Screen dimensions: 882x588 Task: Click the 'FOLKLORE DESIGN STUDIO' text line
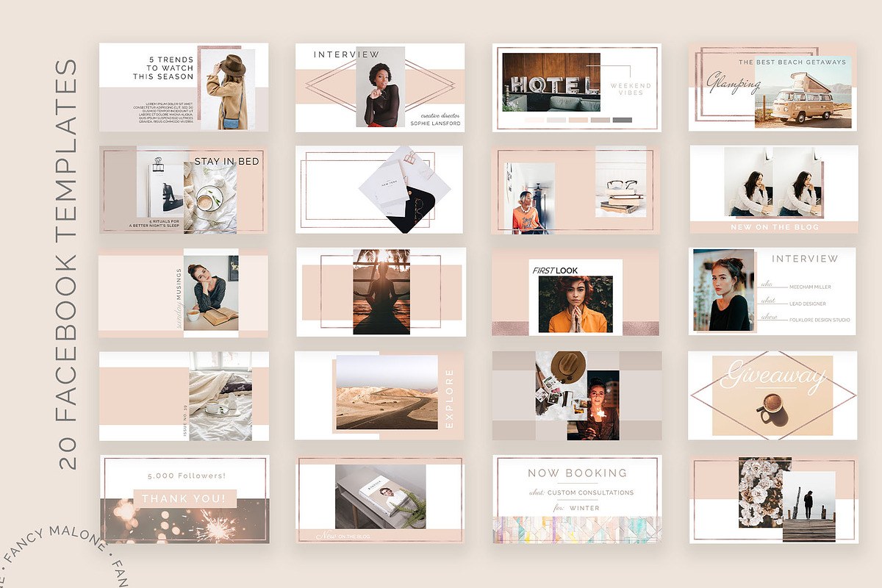820,320
